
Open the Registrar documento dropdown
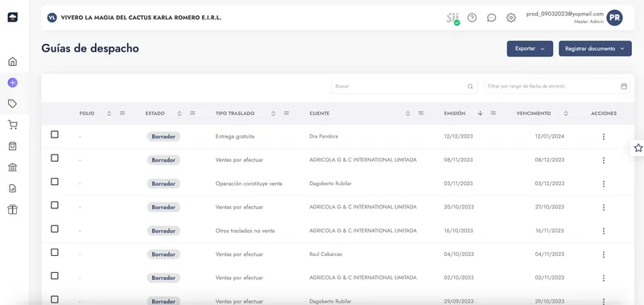pos(595,49)
